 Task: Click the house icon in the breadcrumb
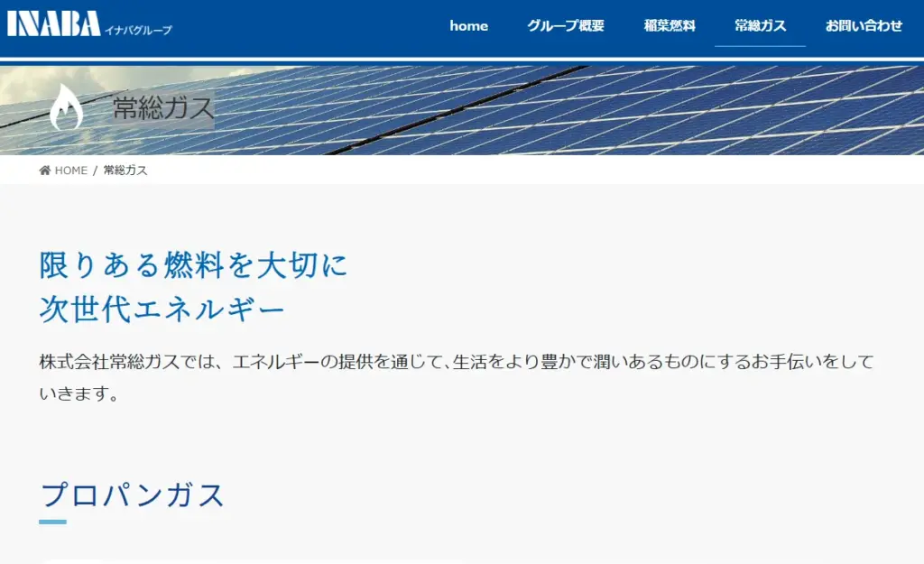coord(45,171)
